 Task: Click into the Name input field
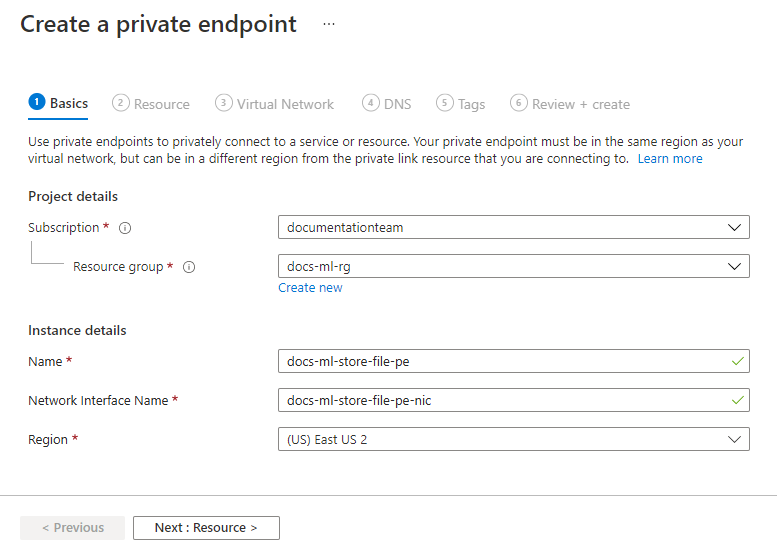505,361
